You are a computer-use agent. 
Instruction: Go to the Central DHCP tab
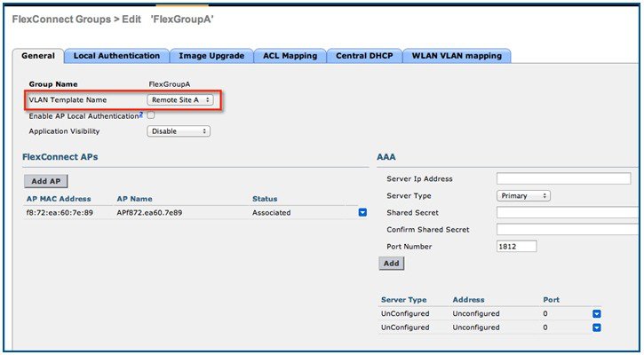click(x=364, y=56)
